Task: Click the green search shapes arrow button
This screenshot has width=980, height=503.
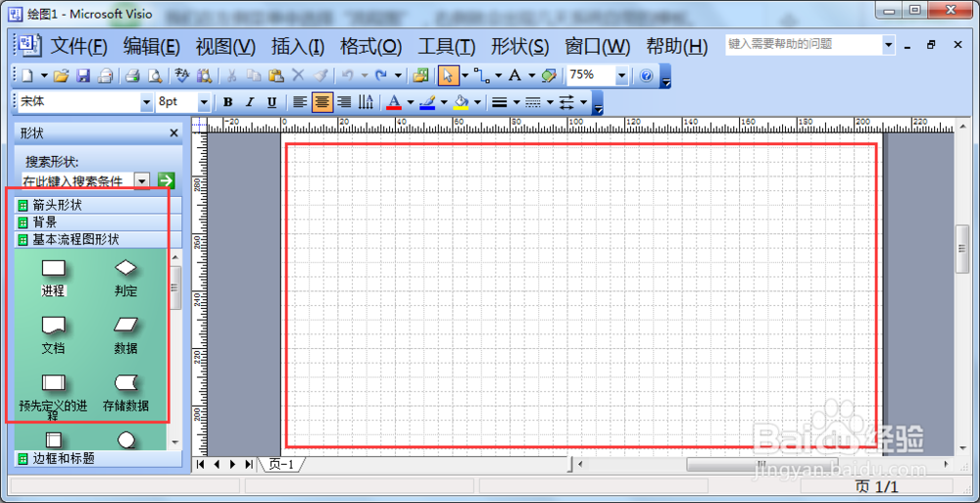Action: 166,180
